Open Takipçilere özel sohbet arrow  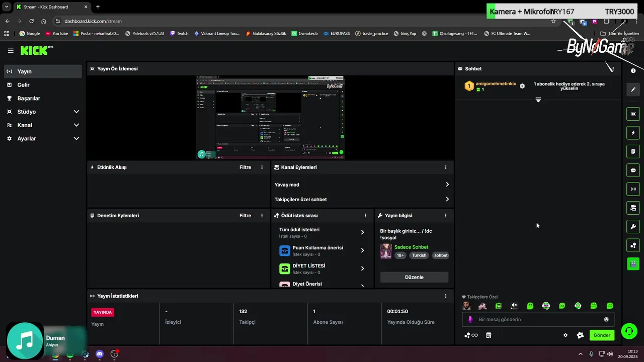tap(447, 200)
